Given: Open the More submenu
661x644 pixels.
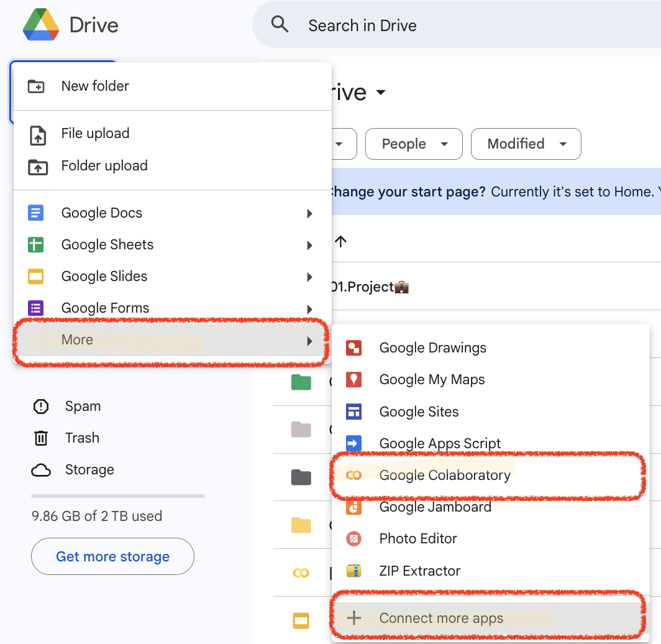Looking at the screenshot, I should (173, 340).
